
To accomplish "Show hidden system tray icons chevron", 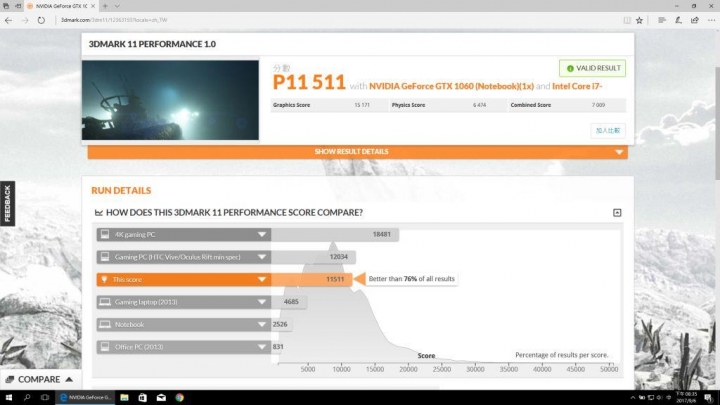I will [x=633, y=398].
